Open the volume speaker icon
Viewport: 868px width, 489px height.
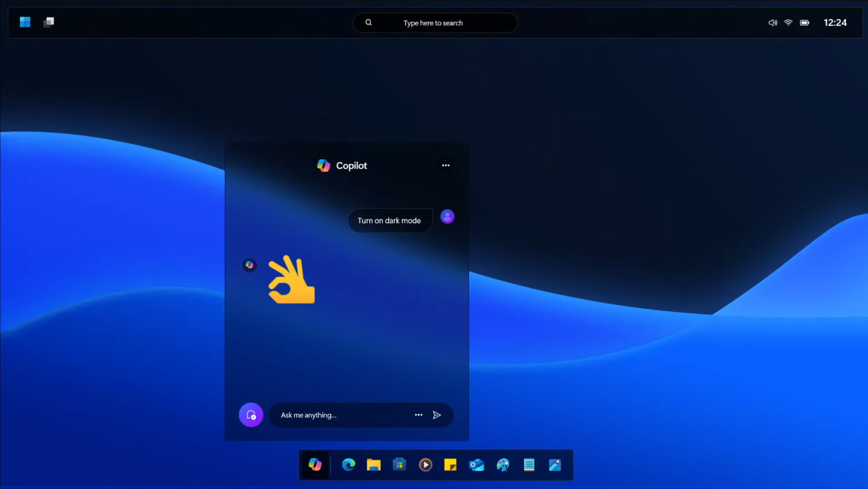(x=772, y=23)
